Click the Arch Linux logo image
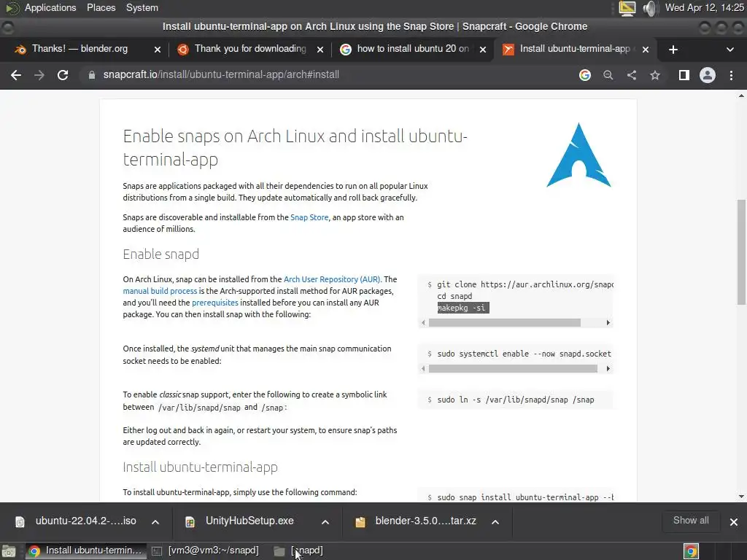Image resolution: width=747 pixels, height=560 pixels. click(x=578, y=155)
